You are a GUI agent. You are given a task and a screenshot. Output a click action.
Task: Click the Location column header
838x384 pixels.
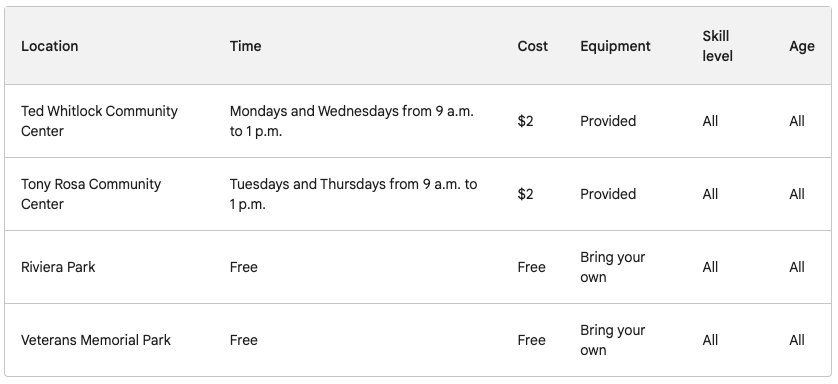[x=50, y=46]
